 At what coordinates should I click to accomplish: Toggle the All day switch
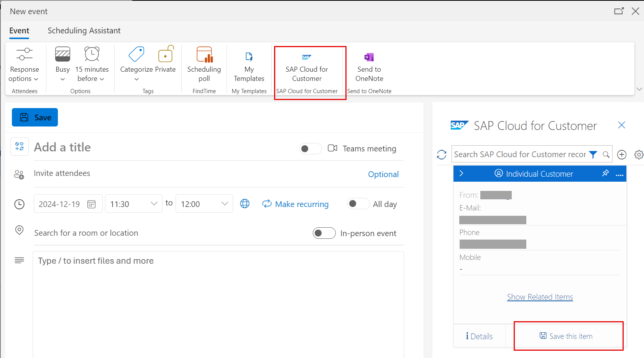pyautogui.click(x=358, y=204)
